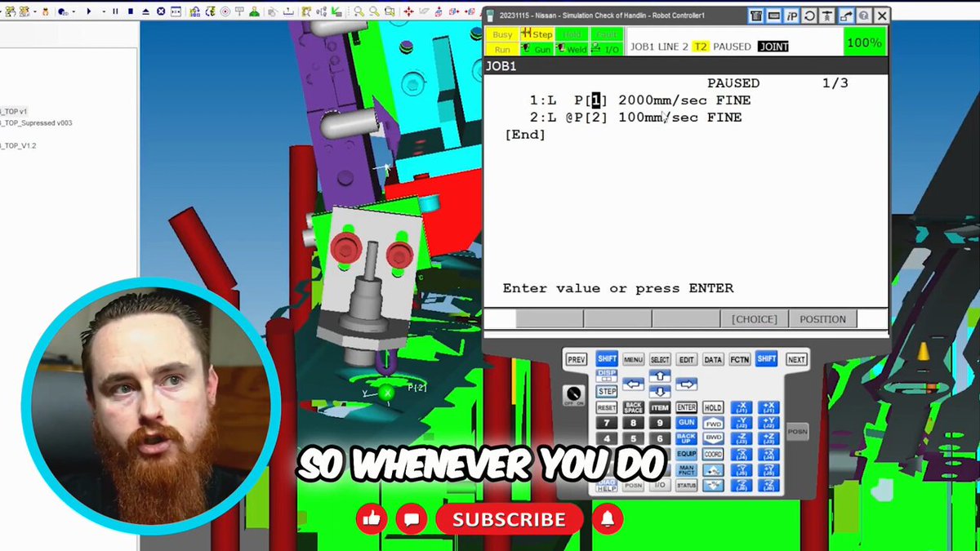Click the circled X abort toolbar icon
The width and height of the screenshot is (980, 551).
coord(161,11)
